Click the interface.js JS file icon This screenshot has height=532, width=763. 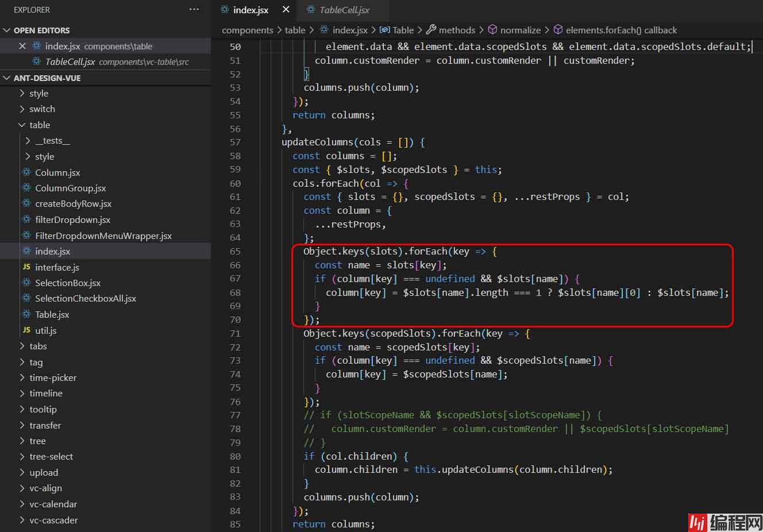tap(26, 267)
